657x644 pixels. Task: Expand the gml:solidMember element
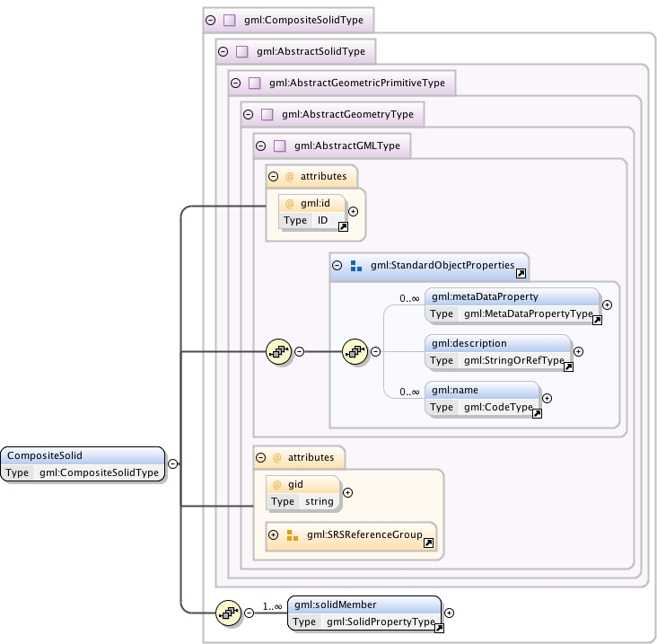(x=449, y=613)
